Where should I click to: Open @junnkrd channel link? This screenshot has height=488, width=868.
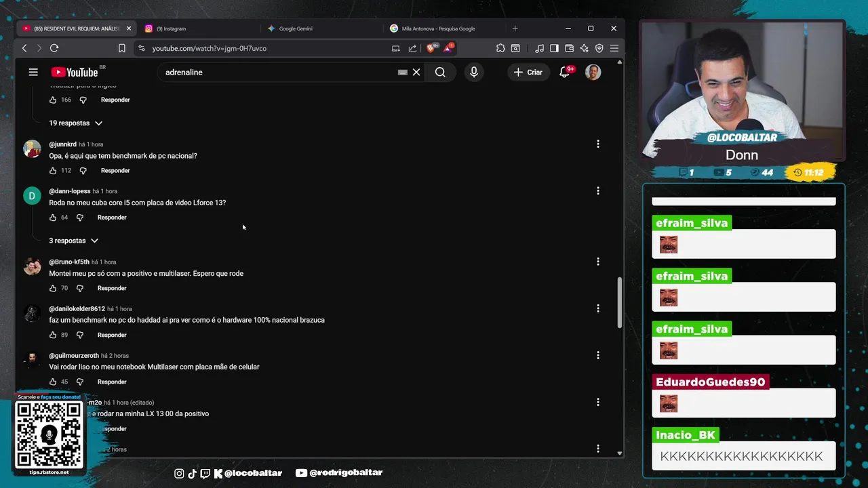click(62, 144)
